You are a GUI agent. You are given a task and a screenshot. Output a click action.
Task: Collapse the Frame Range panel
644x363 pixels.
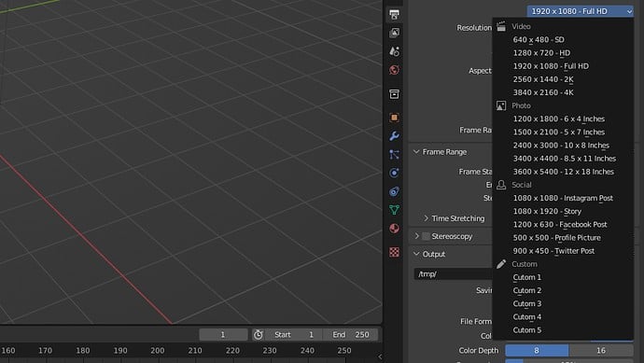[416, 152]
